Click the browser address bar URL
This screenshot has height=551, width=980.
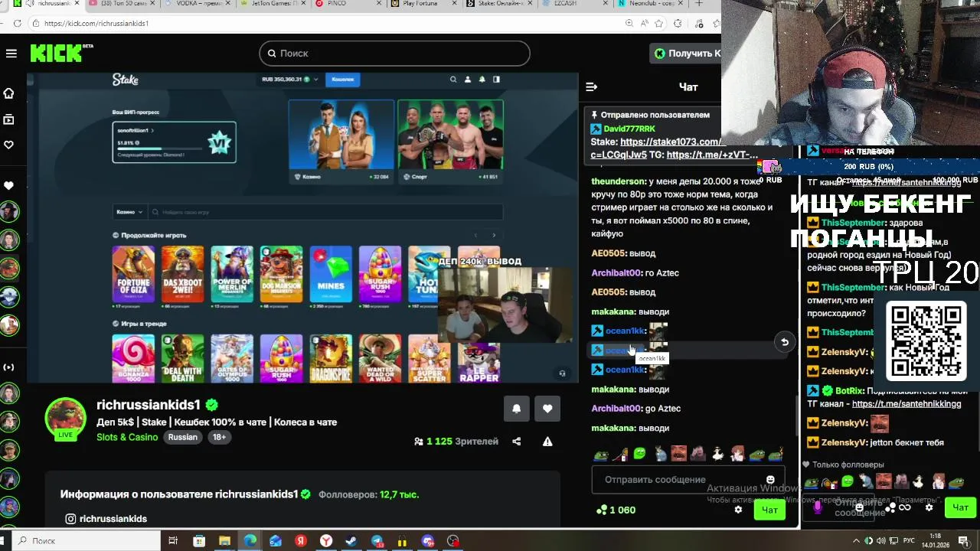coord(96,23)
